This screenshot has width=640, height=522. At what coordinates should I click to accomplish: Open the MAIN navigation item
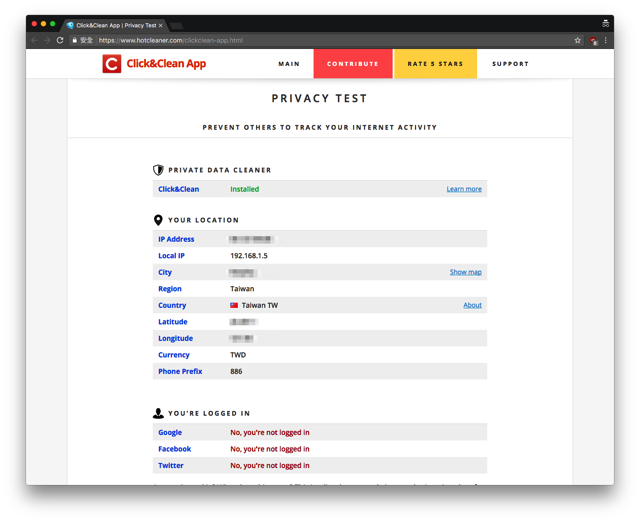(x=289, y=64)
